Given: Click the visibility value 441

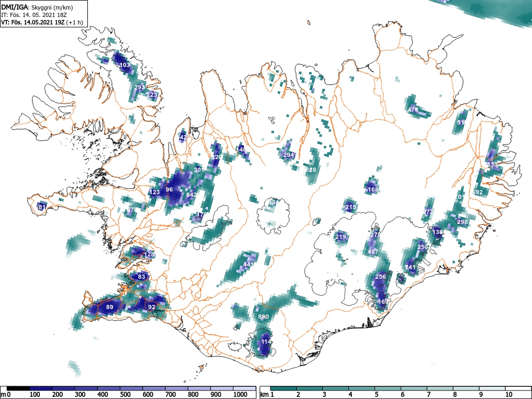Looking at the screenshot, I should pos(248,264).
